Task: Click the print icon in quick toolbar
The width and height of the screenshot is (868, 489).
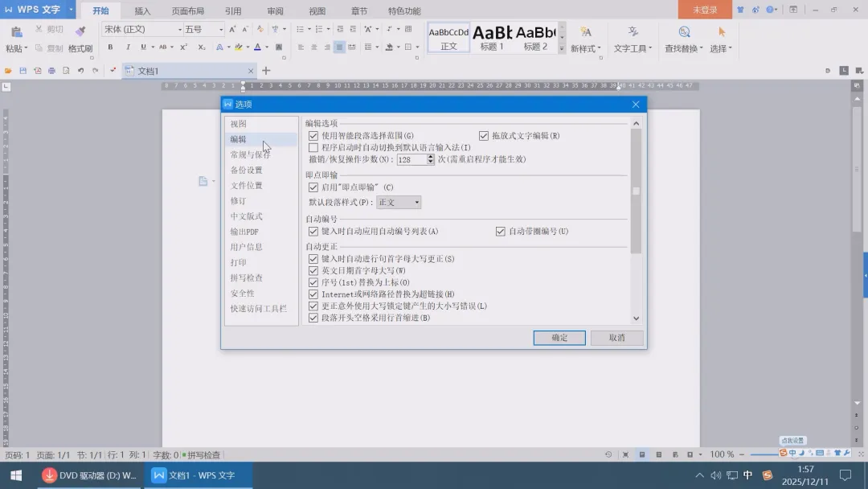Action: click(51, 71)
